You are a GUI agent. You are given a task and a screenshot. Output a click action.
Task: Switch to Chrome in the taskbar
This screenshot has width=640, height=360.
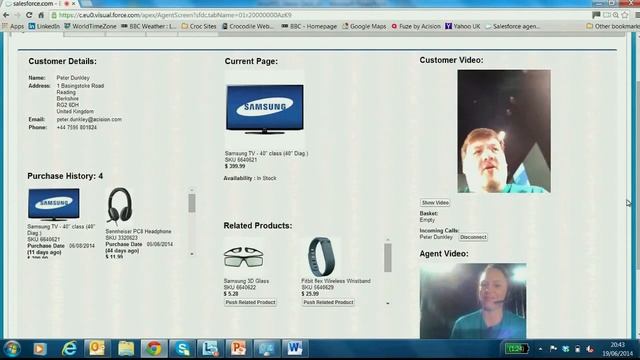[154, 349]
